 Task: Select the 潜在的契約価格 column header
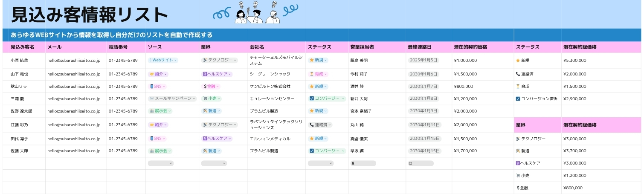pos(470,47)
